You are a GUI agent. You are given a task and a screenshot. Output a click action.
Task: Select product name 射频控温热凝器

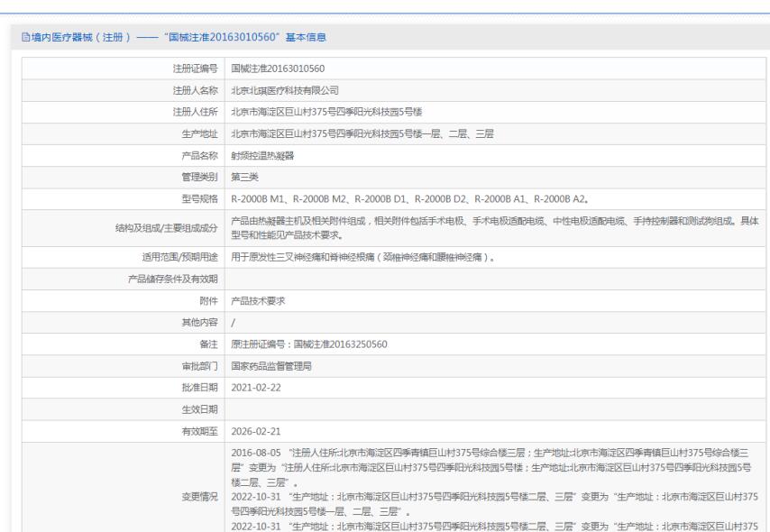(262, 156)
